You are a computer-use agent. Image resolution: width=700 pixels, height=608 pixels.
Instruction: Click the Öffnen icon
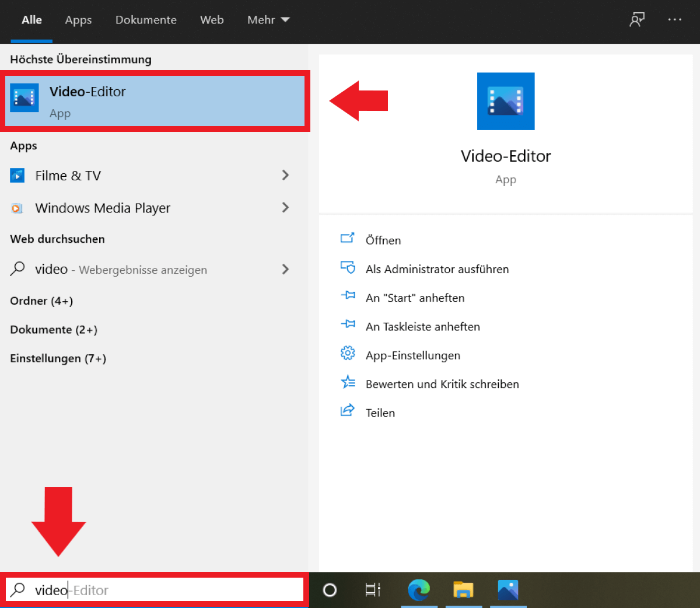click(x=348, y=238)
